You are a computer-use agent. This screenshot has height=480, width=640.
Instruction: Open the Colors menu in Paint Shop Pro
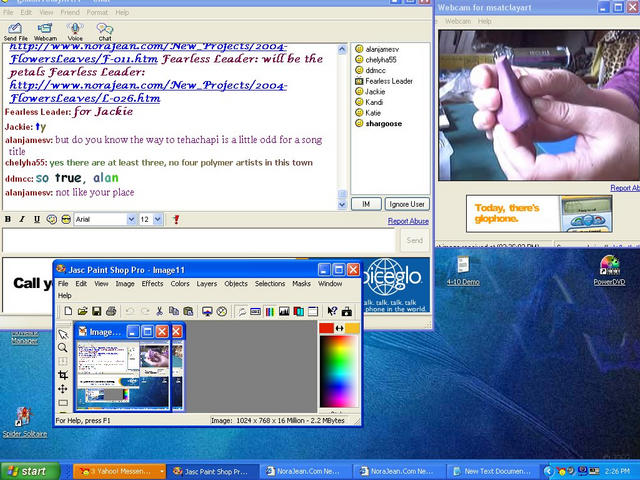(180, 283)
